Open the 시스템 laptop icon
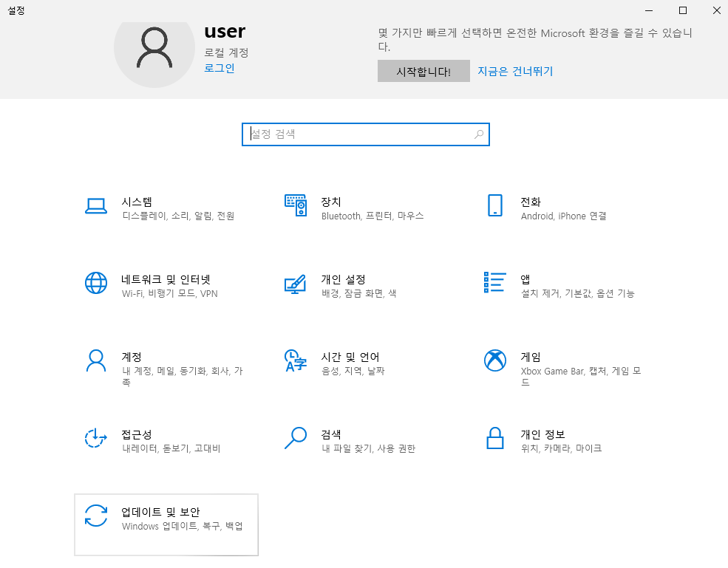The height and width of the screenshot is (568, 728). (96, 206)
